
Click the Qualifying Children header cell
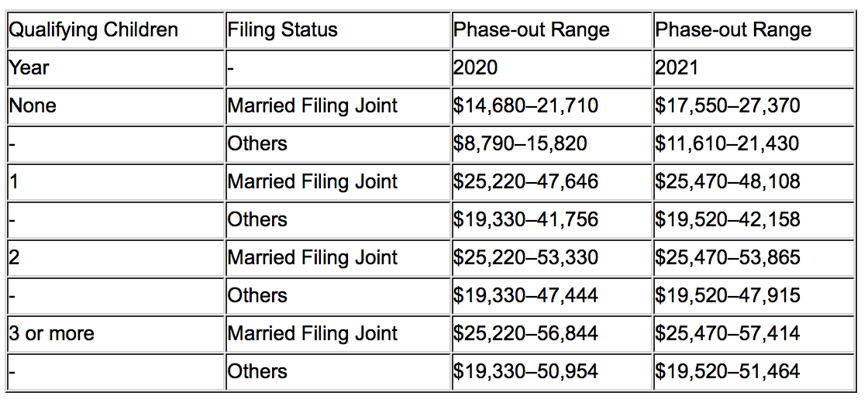coord(115,29)
